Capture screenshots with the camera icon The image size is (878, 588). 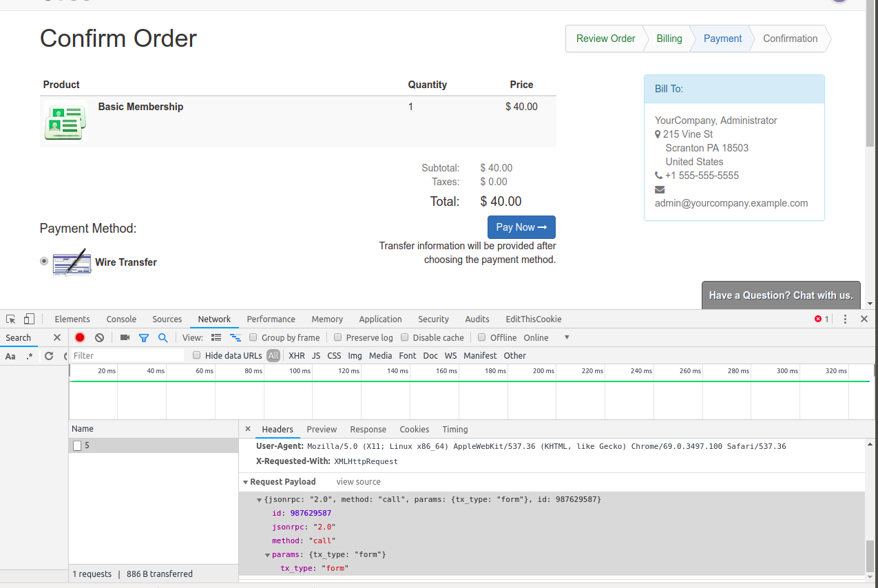125,337
